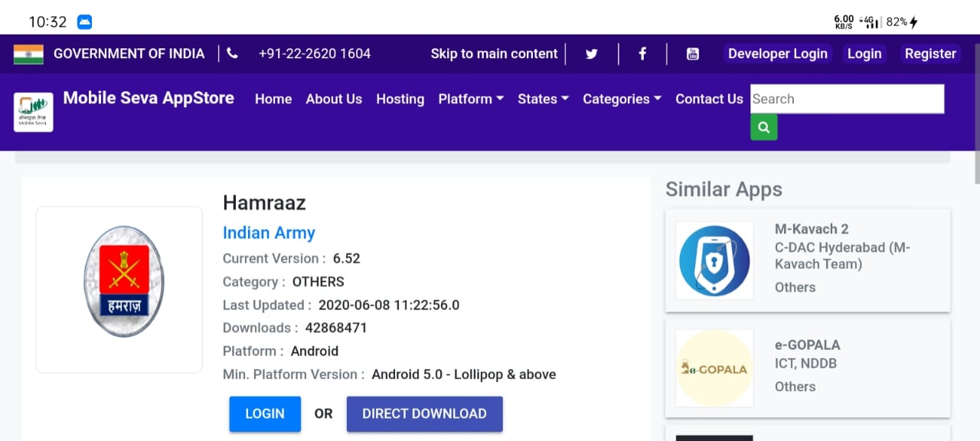Open the About Us menu item
980x441 pixels.
[x=334, y=99]
